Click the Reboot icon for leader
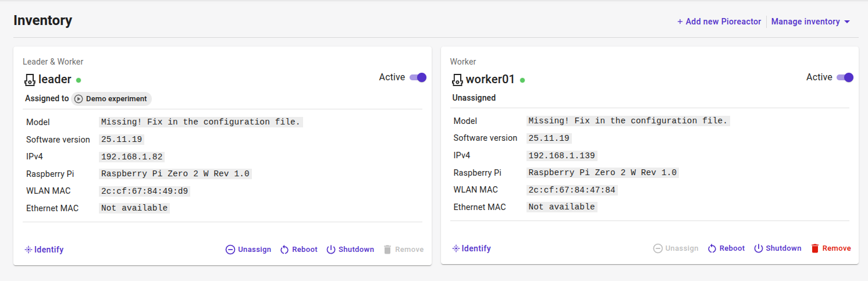The image size is (868, 281). tap(284, 250)
